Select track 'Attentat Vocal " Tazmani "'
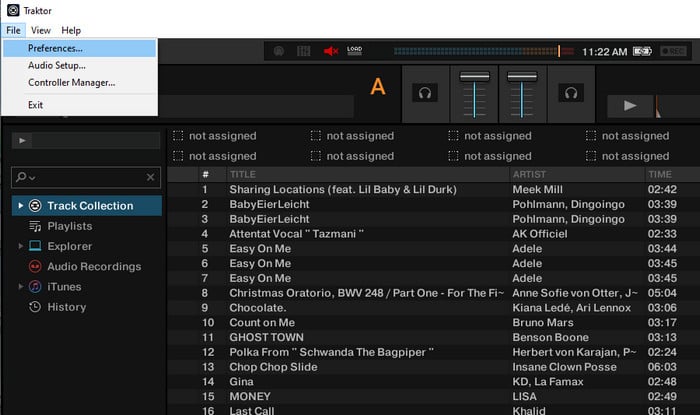Viewport: 700px width, 415px height. pyautogui.click(x=296, y=234)
